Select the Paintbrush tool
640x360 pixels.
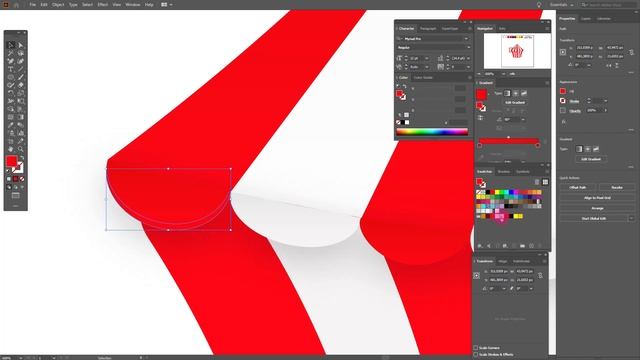click(20, 77)
